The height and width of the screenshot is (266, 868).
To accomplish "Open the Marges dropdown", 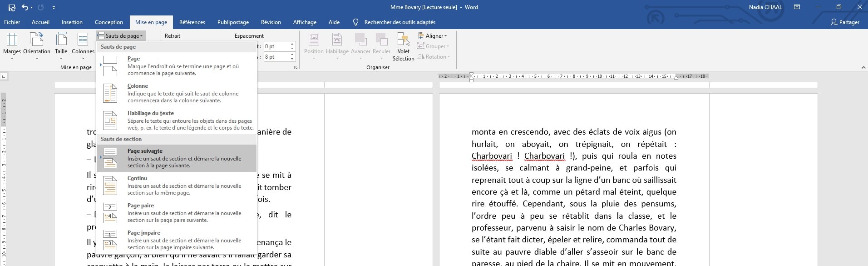I will click(12, 45).
